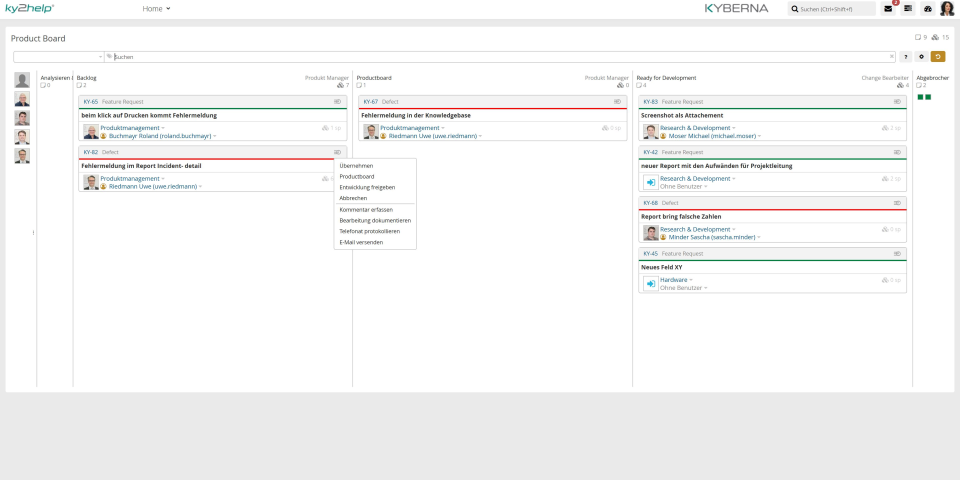
Task: Click the first green square in Abgebrochen column
Action: pyautogui.click(x=920, y=97)
